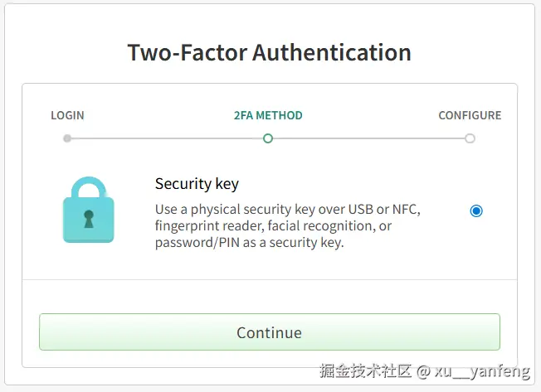Image resolution: width=541 pixels, height=392 pixels.
Task: Click the Two-Factor Authentication title
Action: [270, 52]
